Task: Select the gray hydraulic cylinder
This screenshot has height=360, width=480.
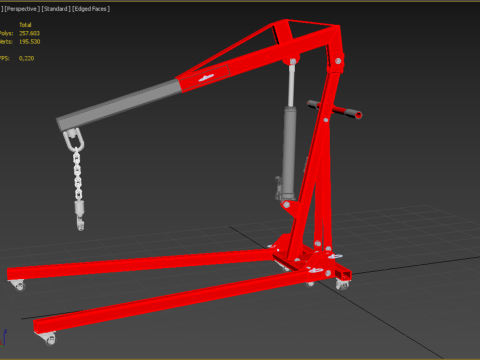Action: (289, 153)
